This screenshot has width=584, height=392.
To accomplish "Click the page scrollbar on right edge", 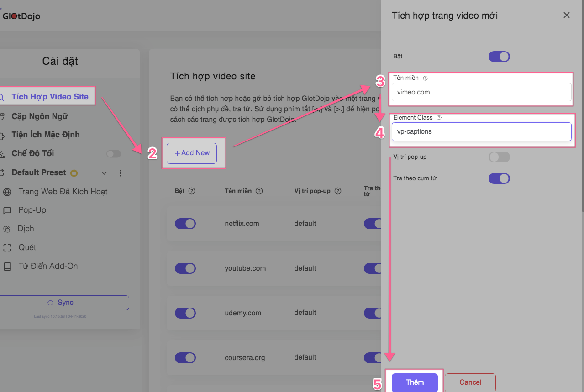I will click(582, 105).
